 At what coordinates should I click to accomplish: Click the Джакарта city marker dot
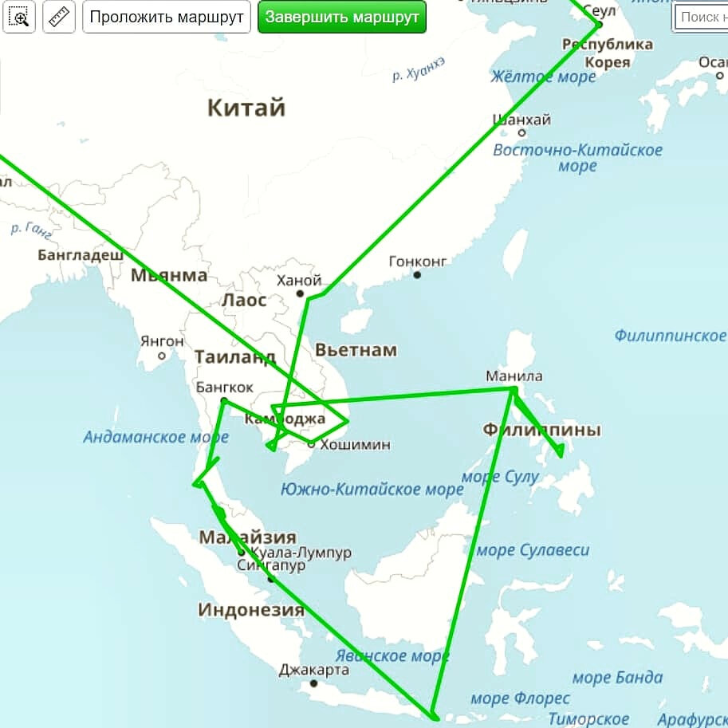point(313,683)
